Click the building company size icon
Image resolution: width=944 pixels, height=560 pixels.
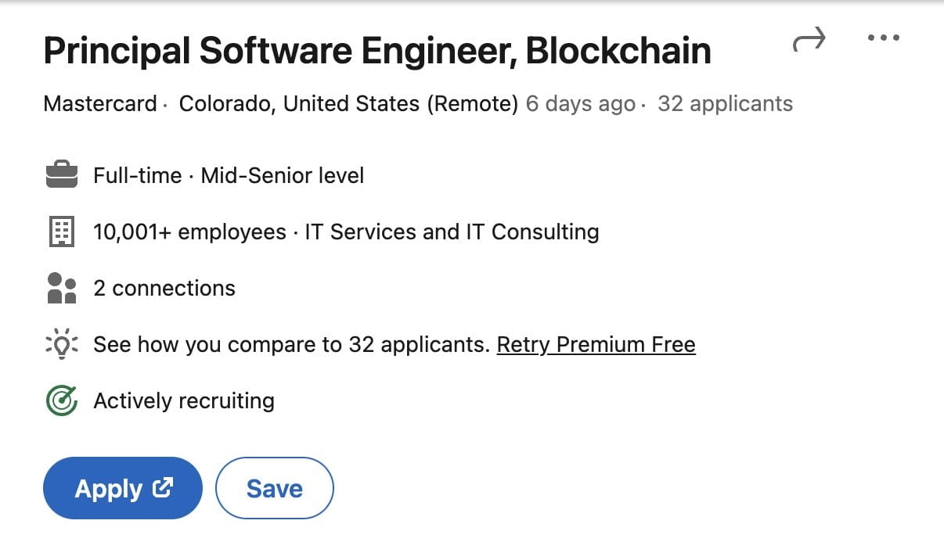tap(62, 232)
